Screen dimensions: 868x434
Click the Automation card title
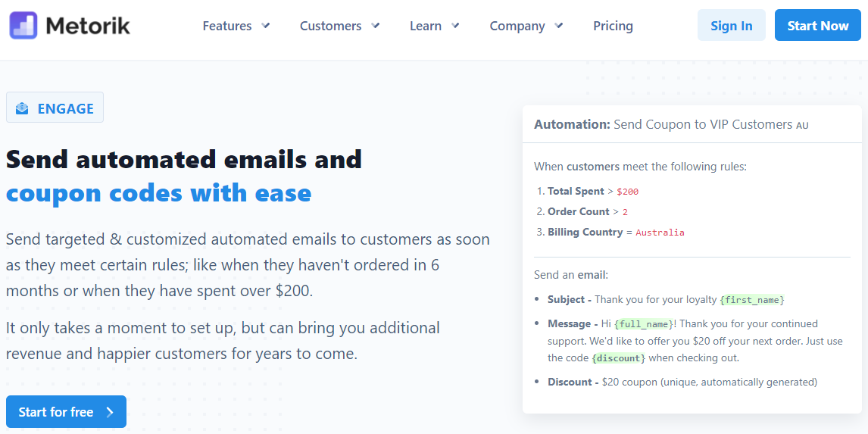[671, 124]
